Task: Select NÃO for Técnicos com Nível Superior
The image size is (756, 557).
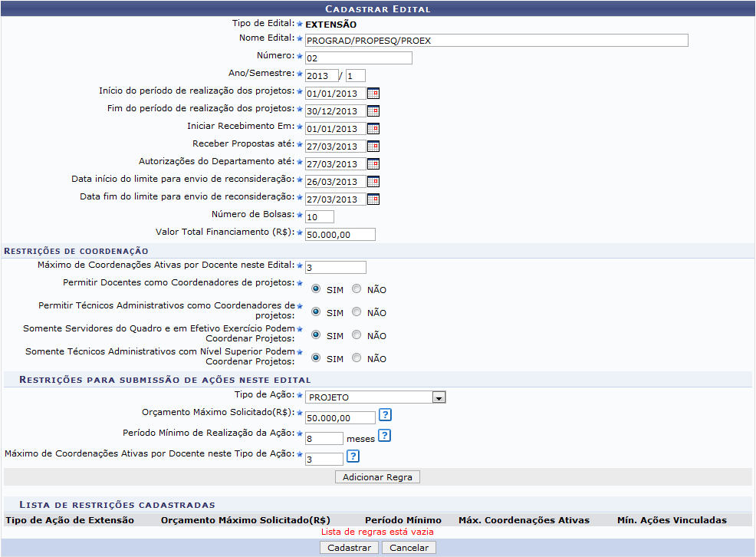Action: coord(356,358)
